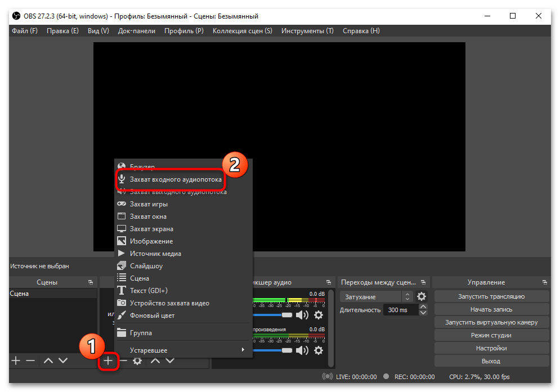Open bottom audio channel settings gear
Image resolution: width=560 pixels, height=392 pixels.
pos(319,350)
